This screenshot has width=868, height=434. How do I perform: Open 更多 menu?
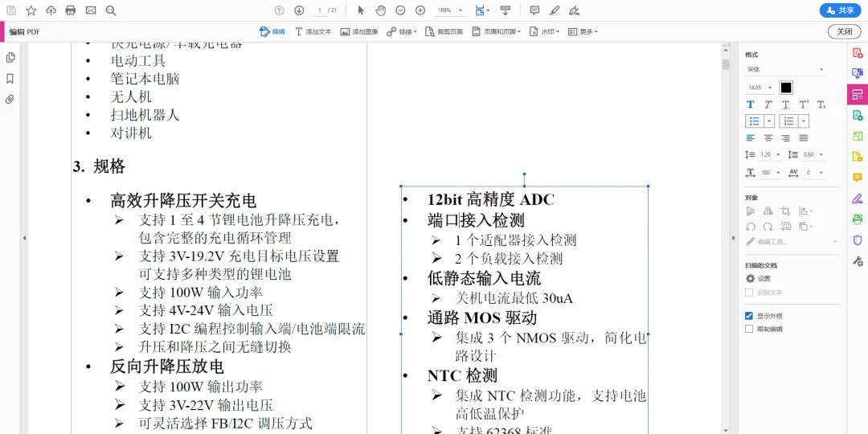(583, 31)
